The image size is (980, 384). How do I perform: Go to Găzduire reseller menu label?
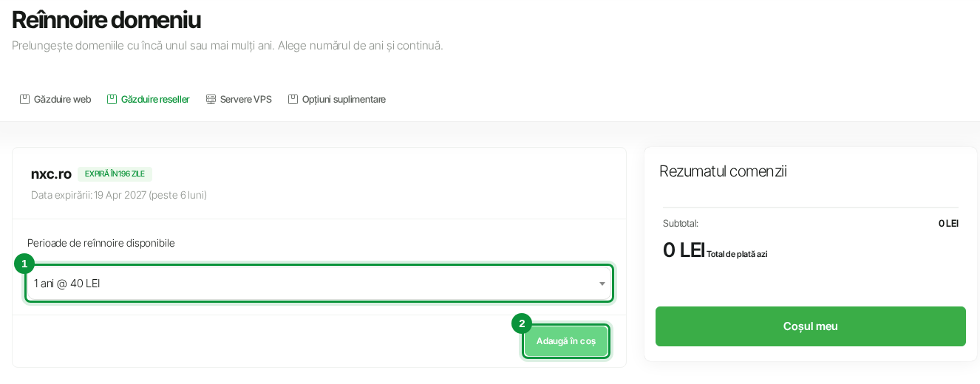pyautogui.click(x=155, y=99)
